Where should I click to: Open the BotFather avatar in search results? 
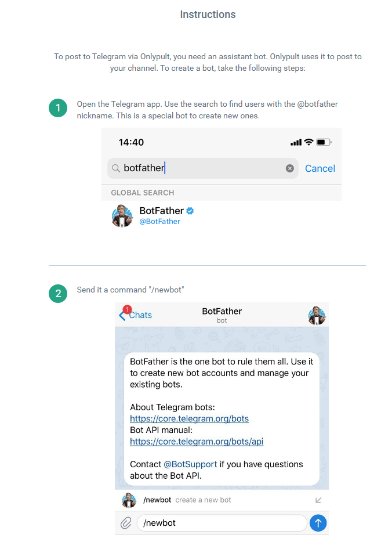[x=122, y=216]
